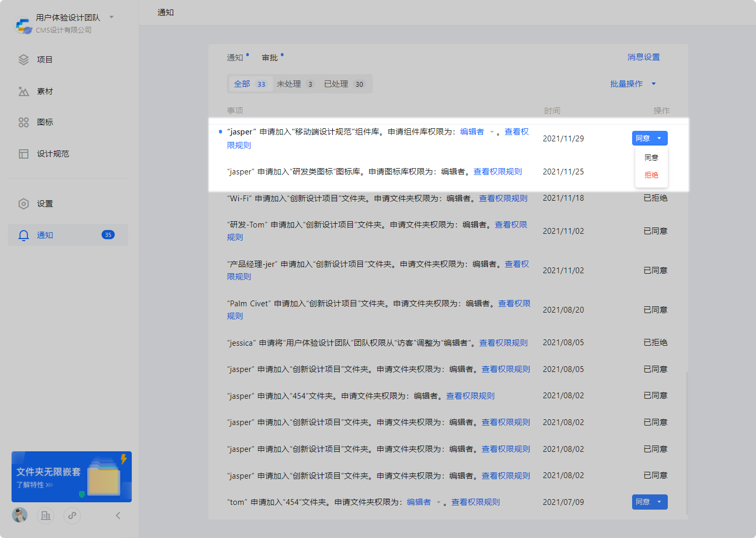Image resolution: width=756 pixels, height=538 pixels.
Task: Click the 35 unread notifications badge
Action: click(108, 235)
